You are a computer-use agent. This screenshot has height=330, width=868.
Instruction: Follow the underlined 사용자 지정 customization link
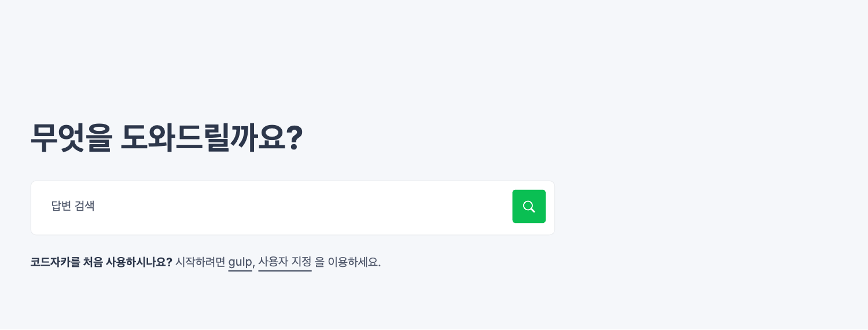285,262
